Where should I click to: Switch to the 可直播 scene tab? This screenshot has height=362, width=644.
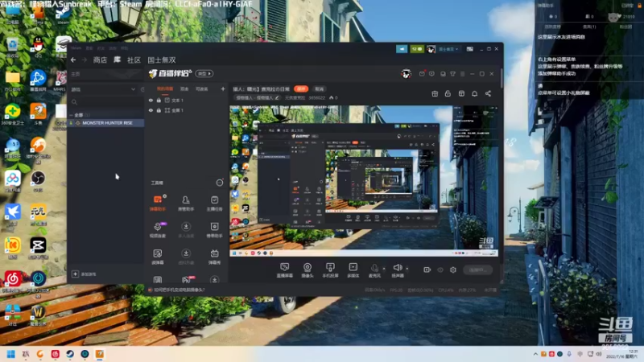point(201,88)
